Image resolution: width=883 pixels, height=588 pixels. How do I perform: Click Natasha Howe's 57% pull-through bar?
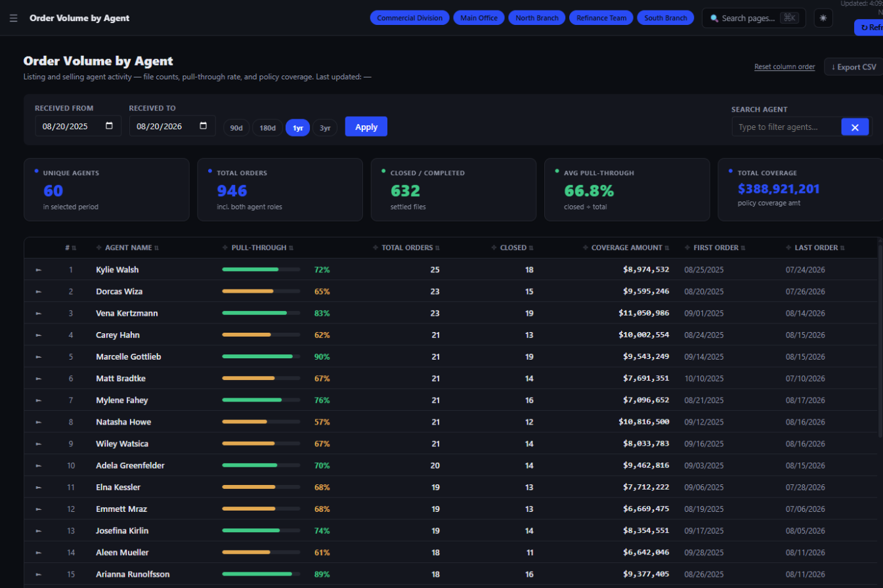(x=261, y=422)
